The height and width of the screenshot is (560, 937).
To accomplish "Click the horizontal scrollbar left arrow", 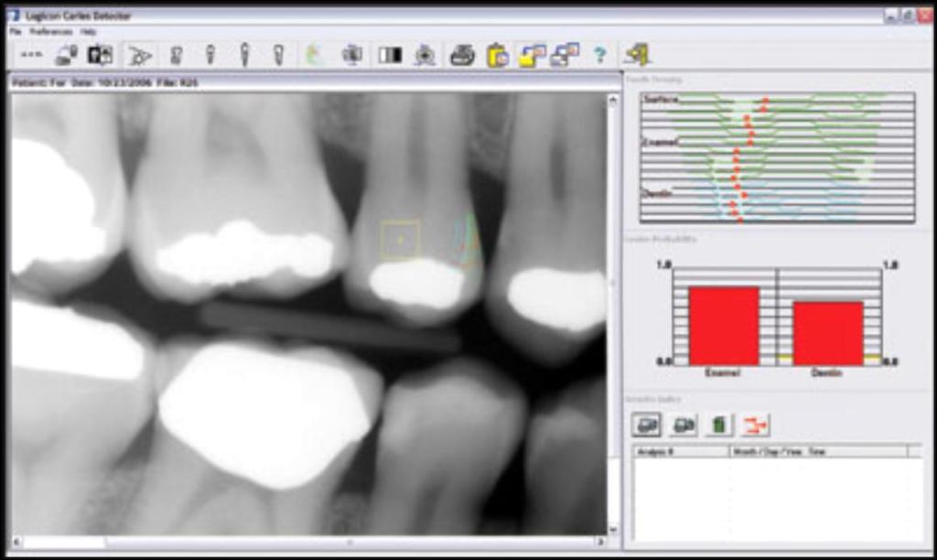I will (x=16, y=542).
